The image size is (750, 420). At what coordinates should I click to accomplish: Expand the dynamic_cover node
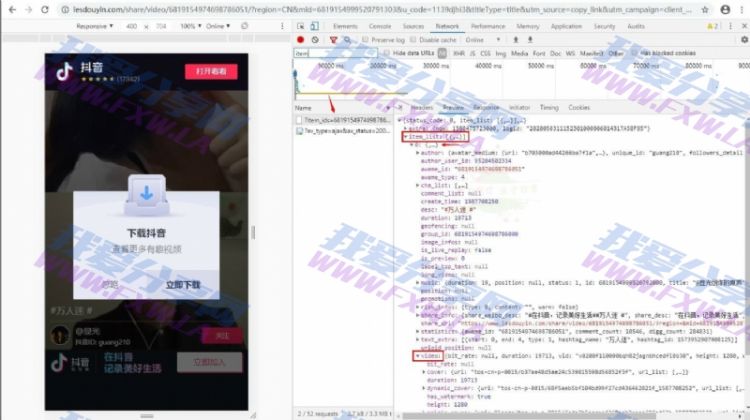pyautogui.click(x=424, y=388)
